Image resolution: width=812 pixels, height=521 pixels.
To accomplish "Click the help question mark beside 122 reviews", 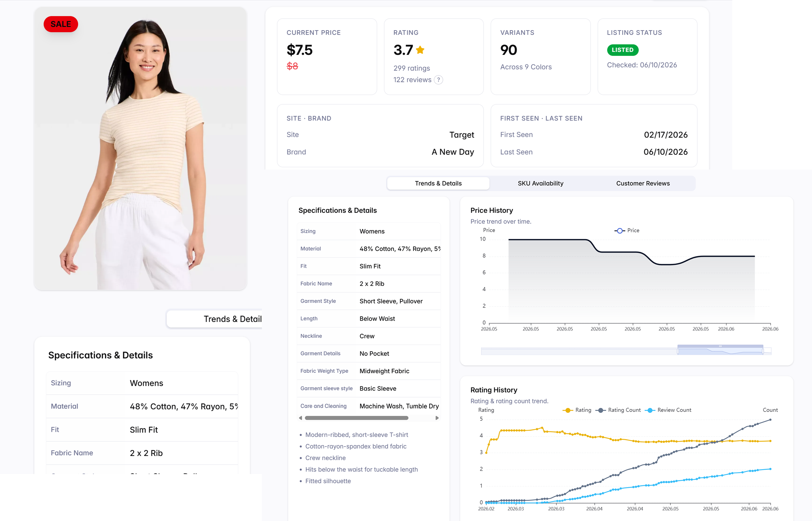I will click(x=438, y=80).
